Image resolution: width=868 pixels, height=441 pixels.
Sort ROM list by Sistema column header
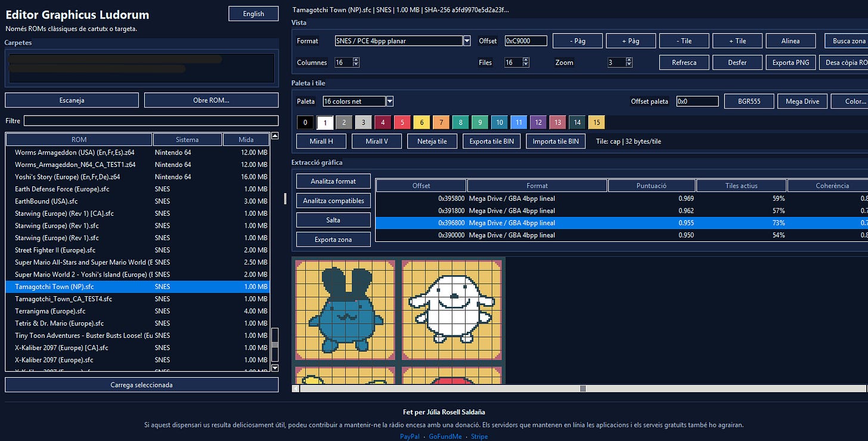[187, 139]
